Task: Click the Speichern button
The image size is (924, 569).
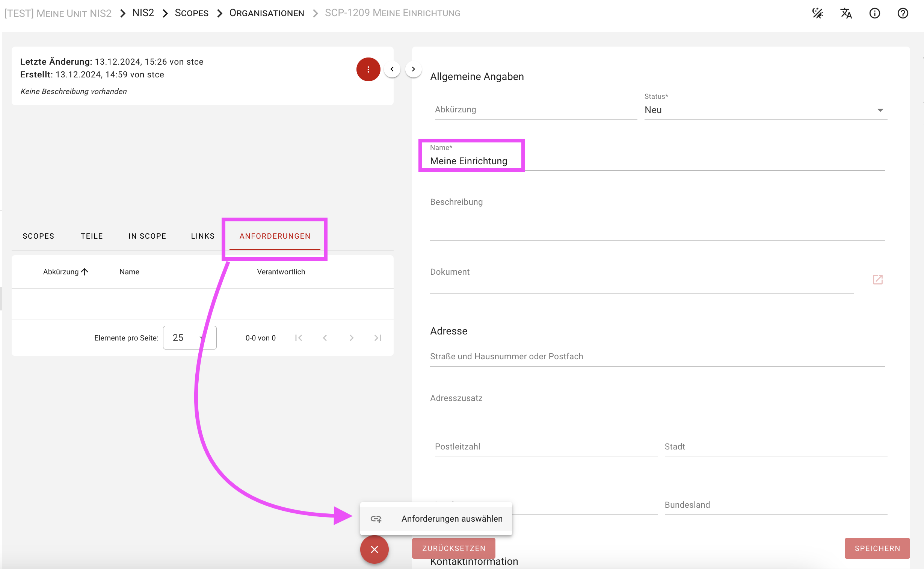Action: pos(877,548)
